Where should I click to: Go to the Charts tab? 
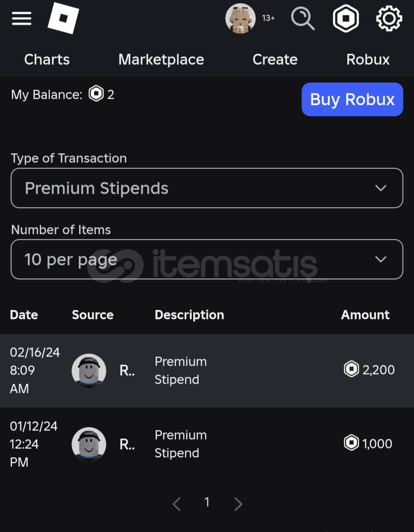pyautogui.click(x=47, y=60)
